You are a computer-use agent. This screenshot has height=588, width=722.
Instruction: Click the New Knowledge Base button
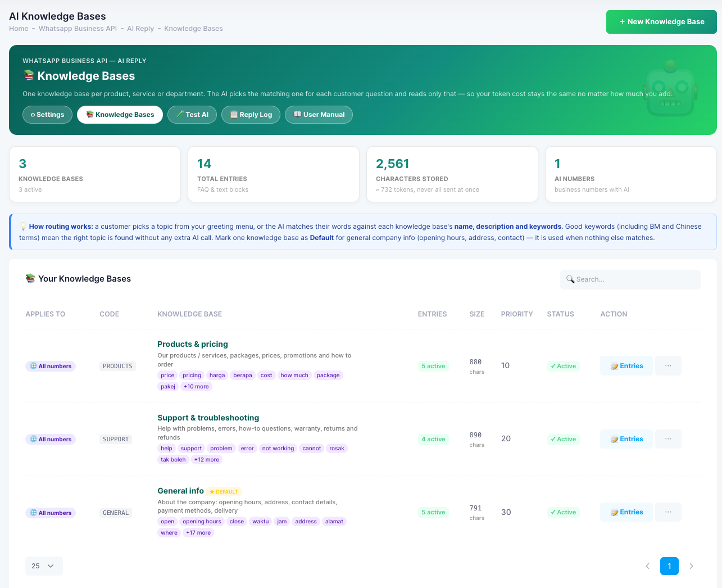point(661,22)
